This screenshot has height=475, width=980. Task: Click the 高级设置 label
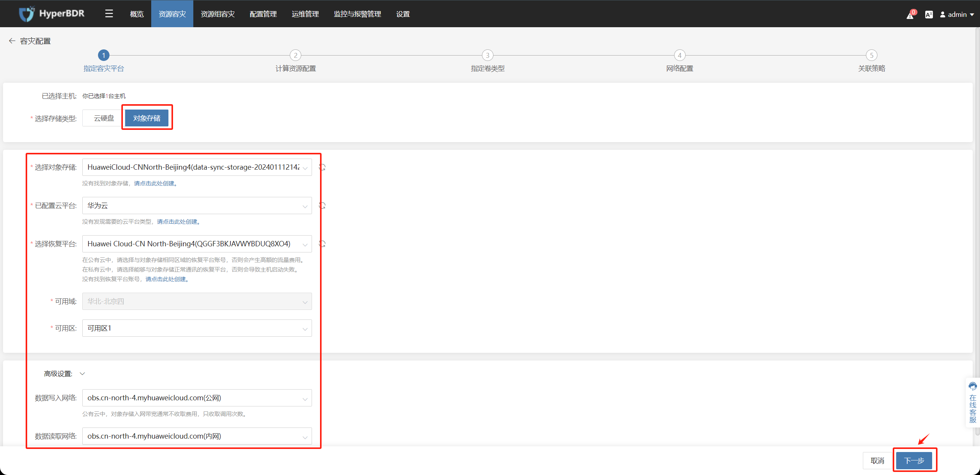click(58, 373)
